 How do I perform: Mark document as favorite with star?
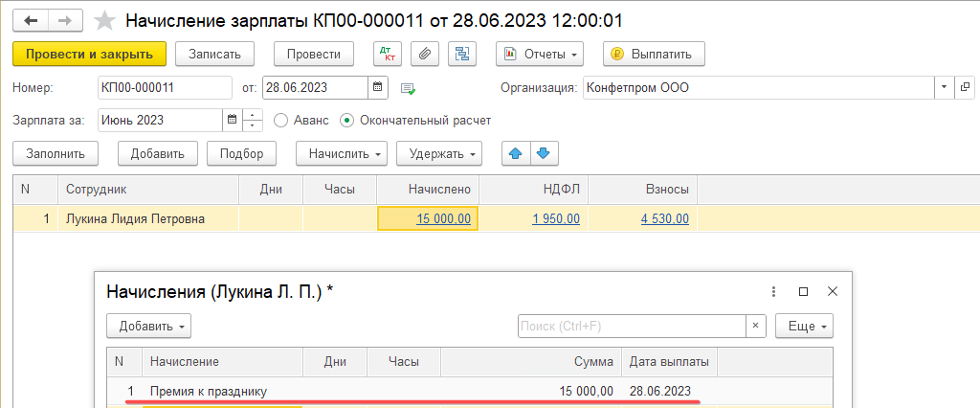[x=106, y=20]
